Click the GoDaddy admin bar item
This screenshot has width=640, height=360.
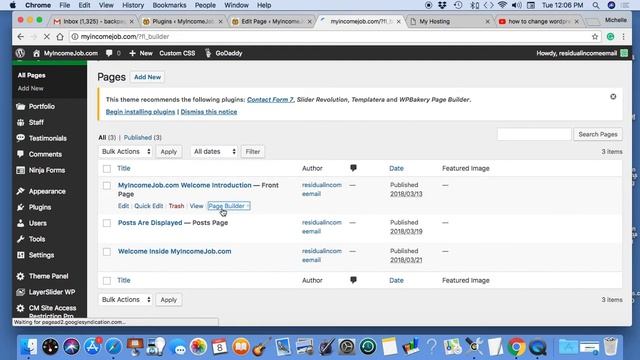click(224, 53)
